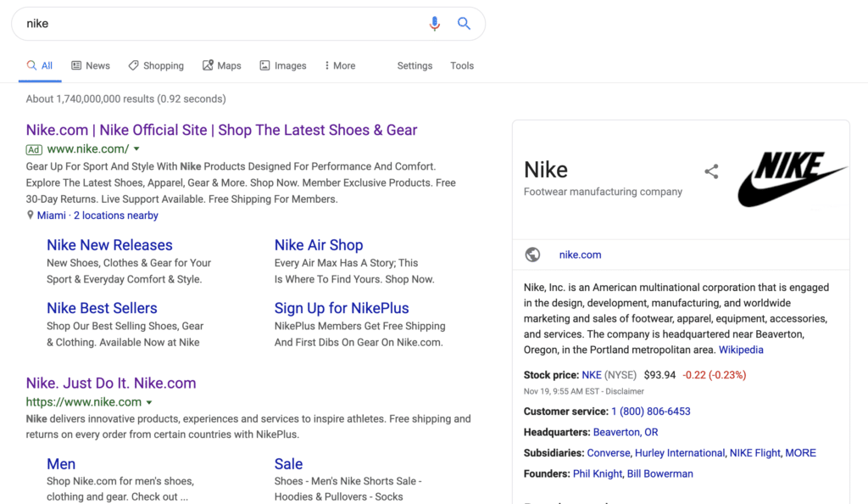Open the Phil Knight founder link
The width and height of the screenshot is (868, 504).
pyautogui.click(x=598, y=473)
